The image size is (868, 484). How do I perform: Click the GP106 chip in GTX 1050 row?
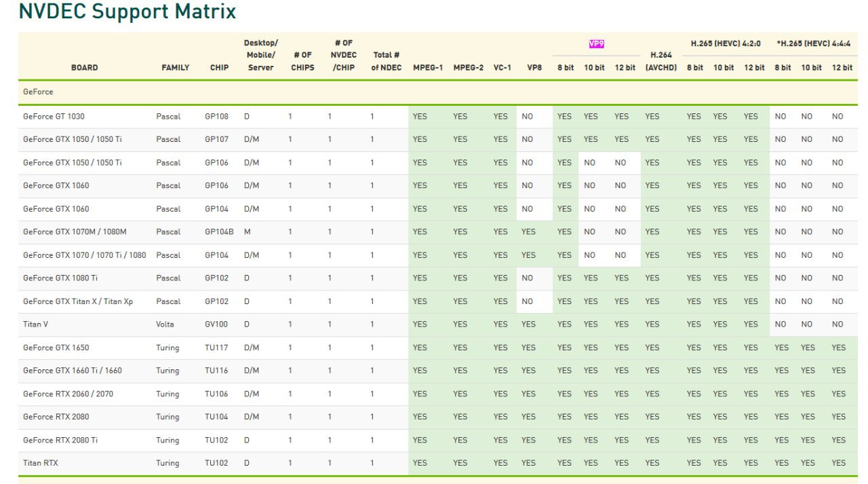[216, 162]
